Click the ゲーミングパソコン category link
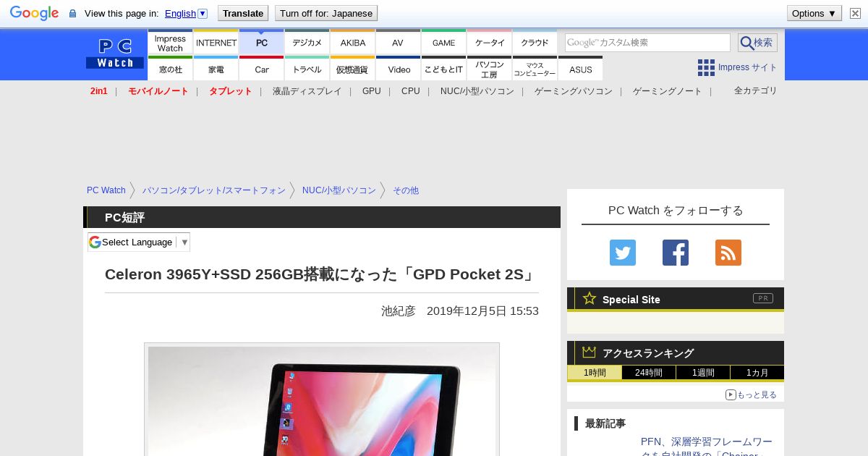The width and height of the screenshot is (868, 456). coord(574,91)
